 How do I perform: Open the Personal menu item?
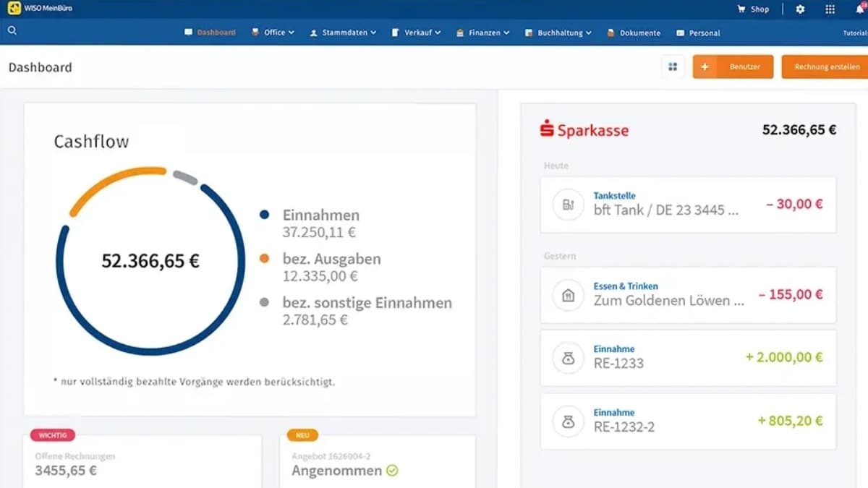point(698,33)
